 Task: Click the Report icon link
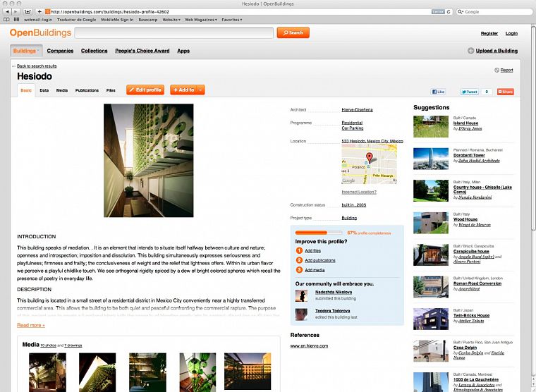(497, 70)
